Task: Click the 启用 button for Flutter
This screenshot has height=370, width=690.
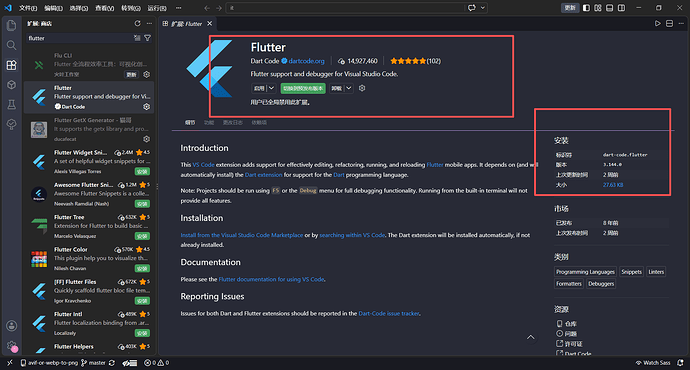Action: (x=259, y=88)
